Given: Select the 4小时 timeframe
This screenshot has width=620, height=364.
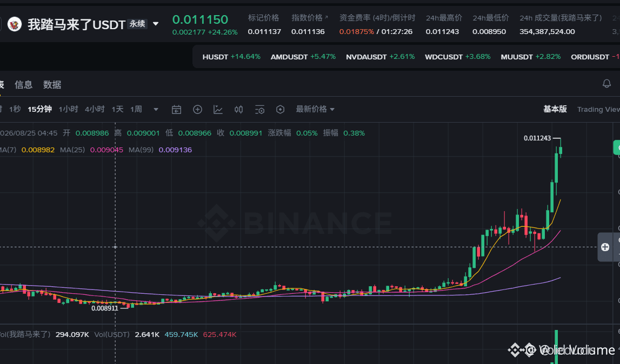Looking at the screenshot, I should tap(95, 109).
